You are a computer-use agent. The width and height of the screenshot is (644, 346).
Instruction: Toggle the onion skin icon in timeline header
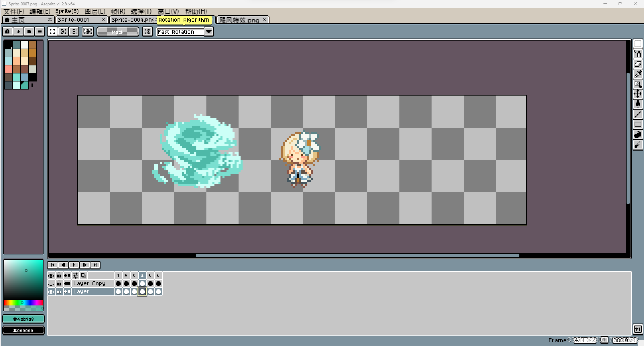[83, 276]
